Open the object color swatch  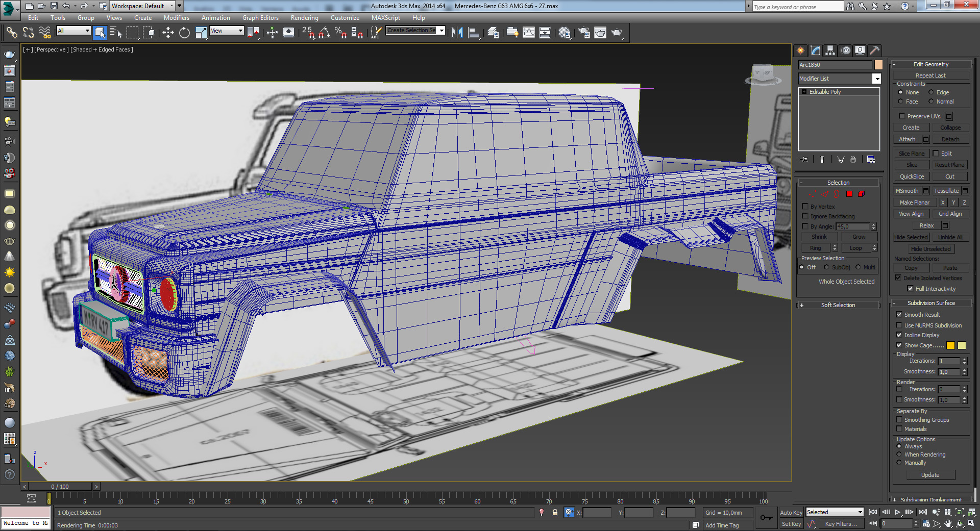[878, 65]
